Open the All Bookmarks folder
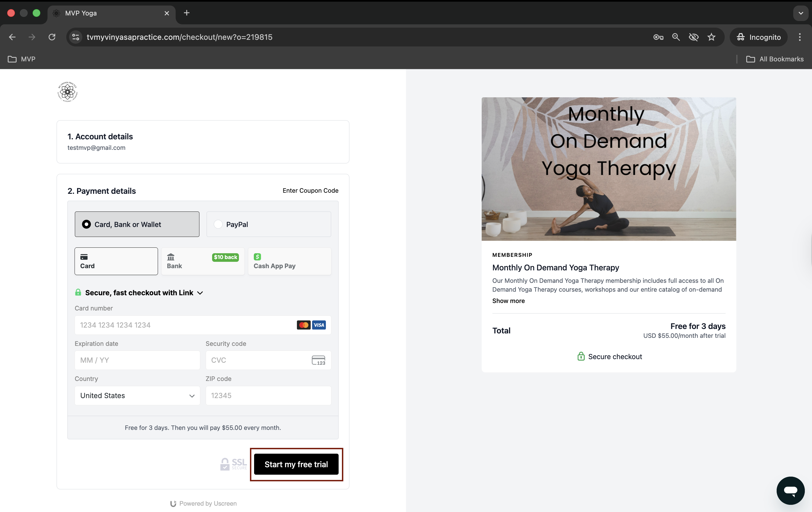 click(x=775, y=59)
